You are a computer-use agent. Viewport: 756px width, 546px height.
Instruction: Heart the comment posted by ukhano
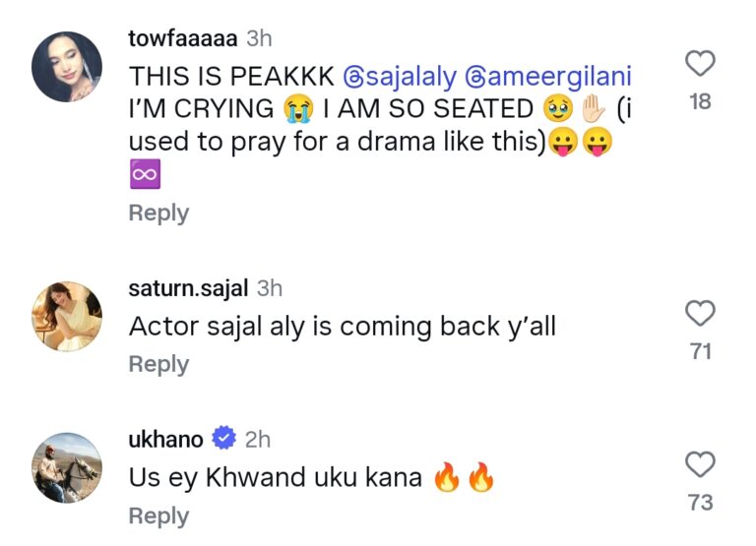[700, 465]
